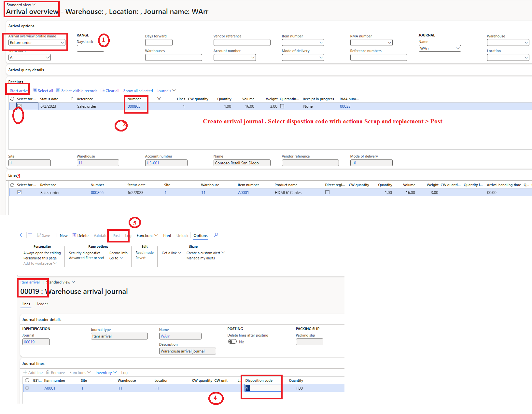Click inside the Days back field
This screenshot has width=532, height=414.
90,48
